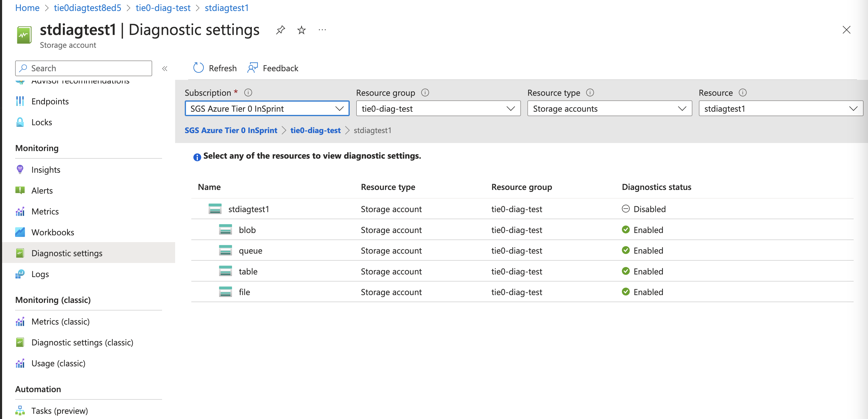Screen dimensions: 868x419
Task: Select the table resource name
Action: pyautogui.click(x=248, y=272)
